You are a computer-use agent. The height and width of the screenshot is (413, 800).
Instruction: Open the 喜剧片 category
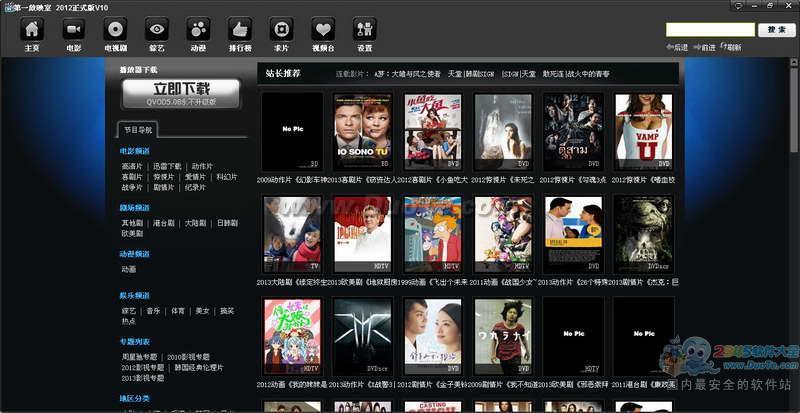[132, 177]
